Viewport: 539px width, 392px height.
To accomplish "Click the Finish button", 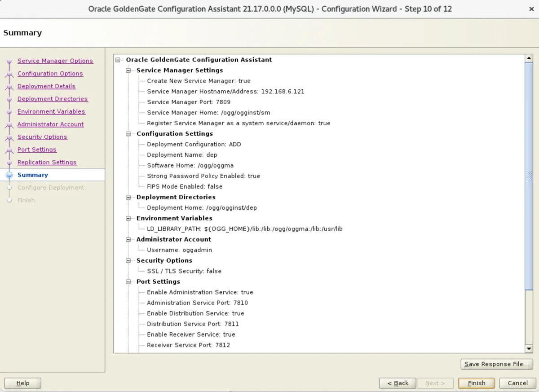I will [x=476, y=383].
